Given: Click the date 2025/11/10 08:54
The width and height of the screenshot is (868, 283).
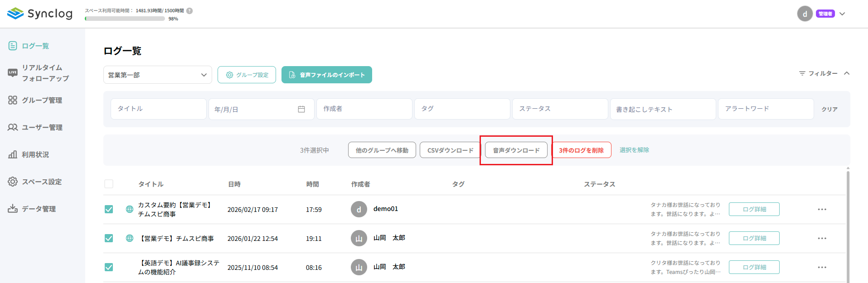Looking at the screenshot, I should click(252, 268).
